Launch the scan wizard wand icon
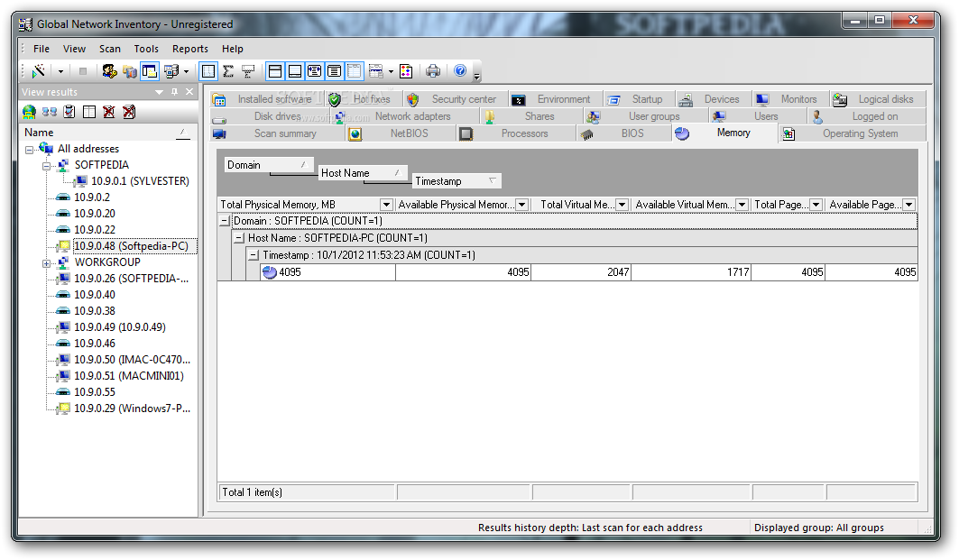 pos(39,71)
